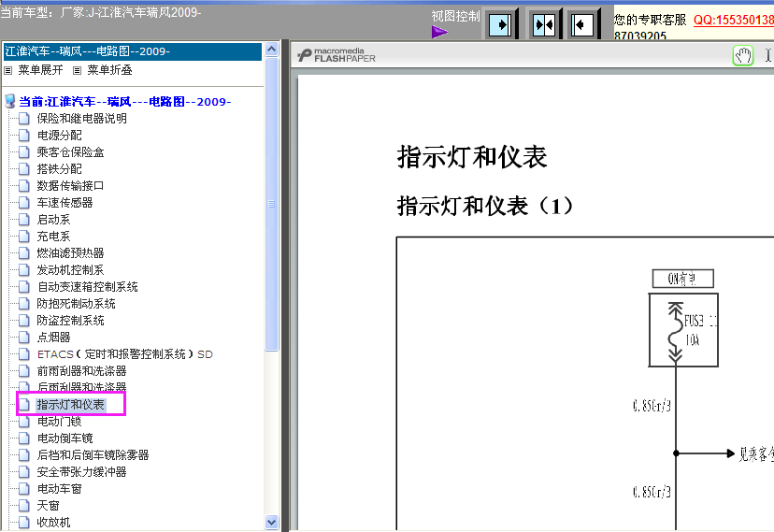Screen dimensions: 774x532
Task: Click the page icon beside 天窗
Action: tap(23, 505)
